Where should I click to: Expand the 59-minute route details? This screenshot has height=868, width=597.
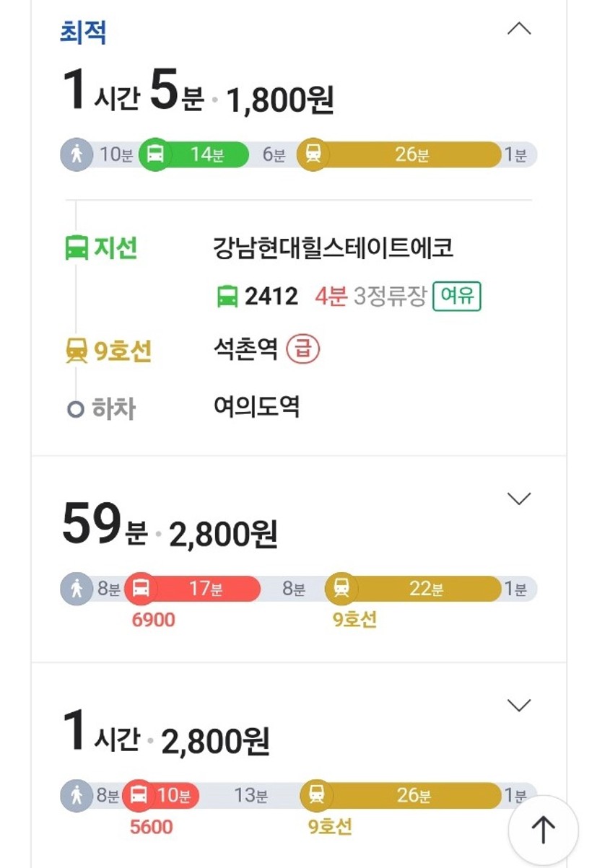pyautogui.click(x=519, y=499)
